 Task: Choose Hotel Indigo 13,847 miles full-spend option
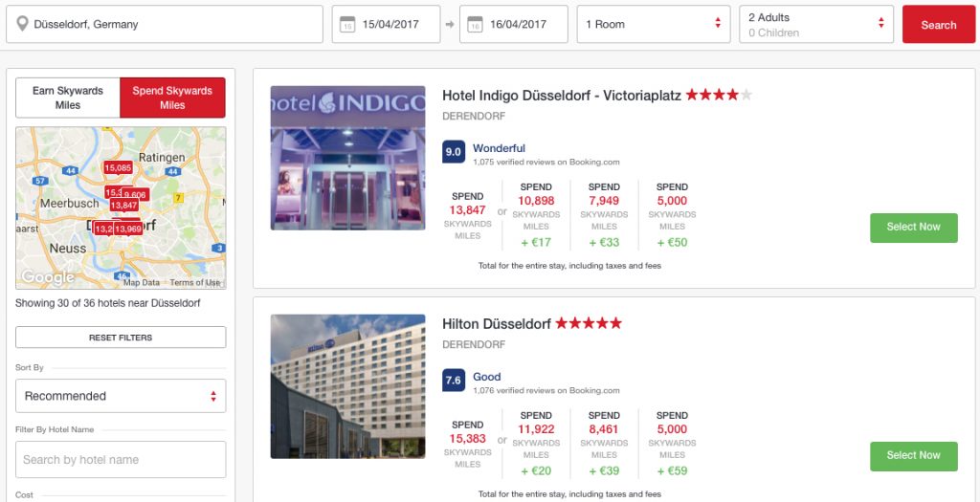coord(467,216)
